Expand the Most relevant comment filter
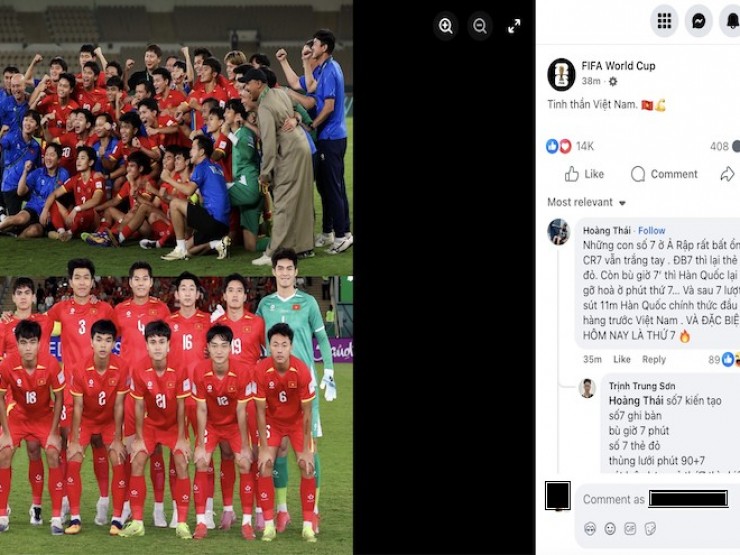The image size is (740, 555). coord(587,202)
